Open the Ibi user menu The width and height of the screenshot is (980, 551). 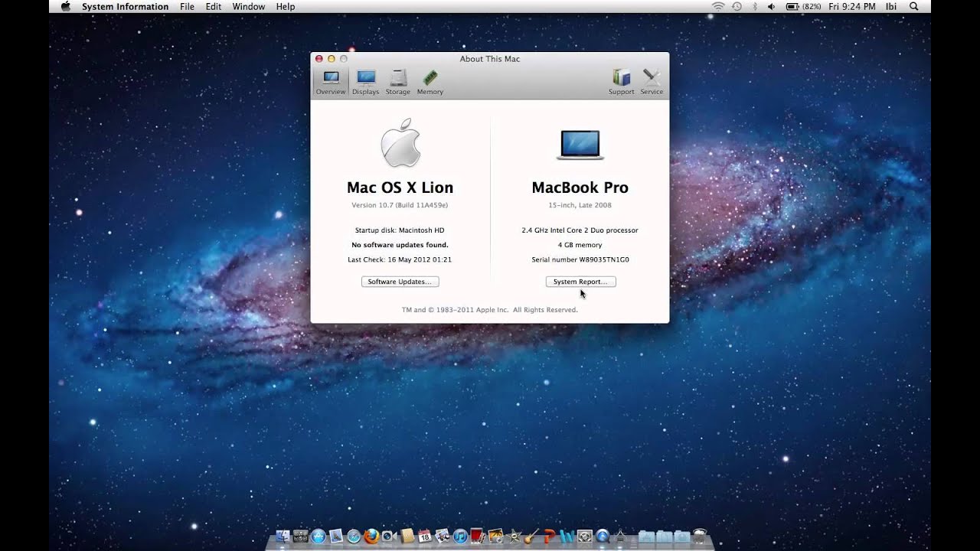(891, 6)
